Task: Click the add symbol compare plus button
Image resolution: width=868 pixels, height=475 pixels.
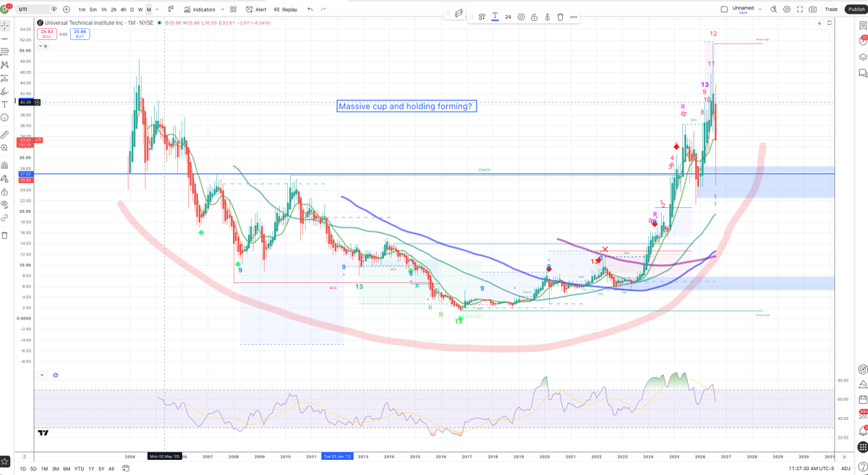Action: point(67,9)
